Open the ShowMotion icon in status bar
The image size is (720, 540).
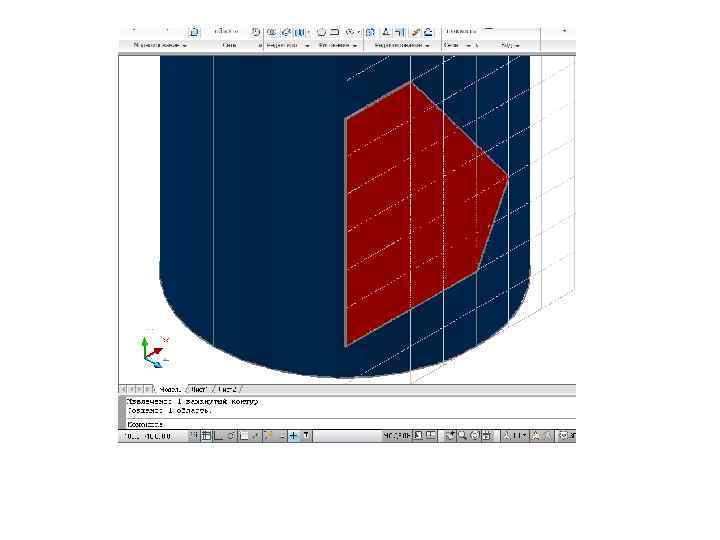(488, 436)
